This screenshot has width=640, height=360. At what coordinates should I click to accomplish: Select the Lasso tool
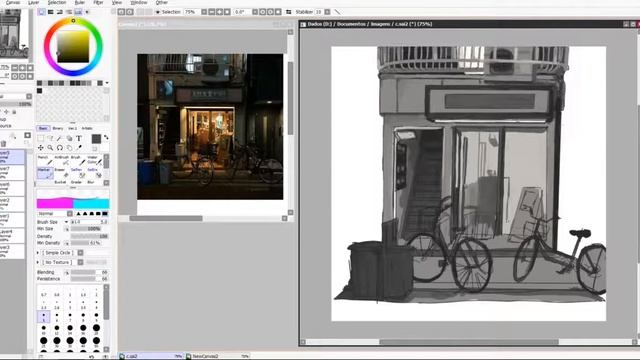[50, 138]
